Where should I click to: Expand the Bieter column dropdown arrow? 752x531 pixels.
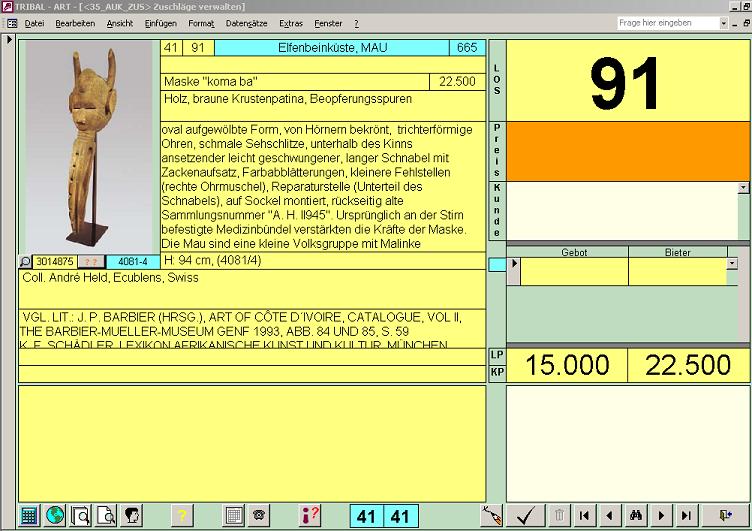click(x=733, y=264)
